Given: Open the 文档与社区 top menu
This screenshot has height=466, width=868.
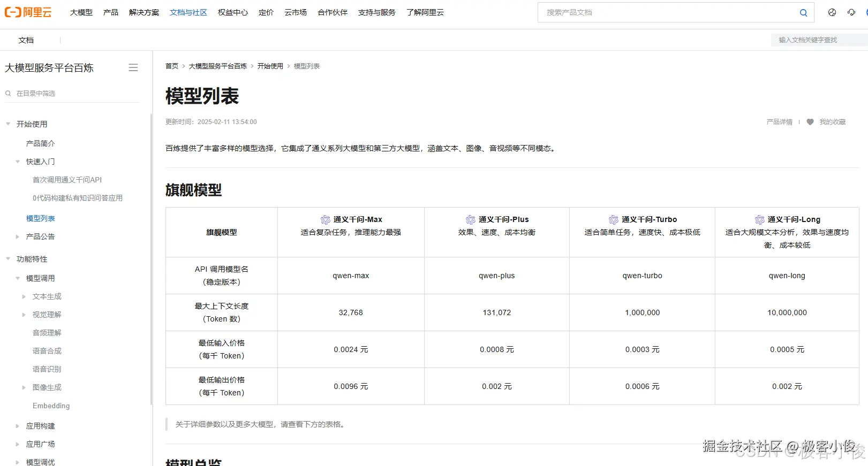Looking at the screenshot, I should (188, 12).
